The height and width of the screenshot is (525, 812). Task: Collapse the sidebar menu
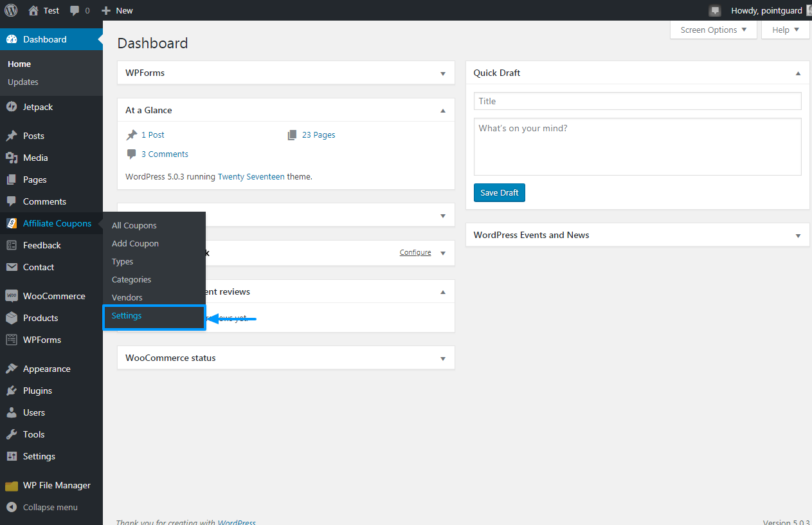42,507
